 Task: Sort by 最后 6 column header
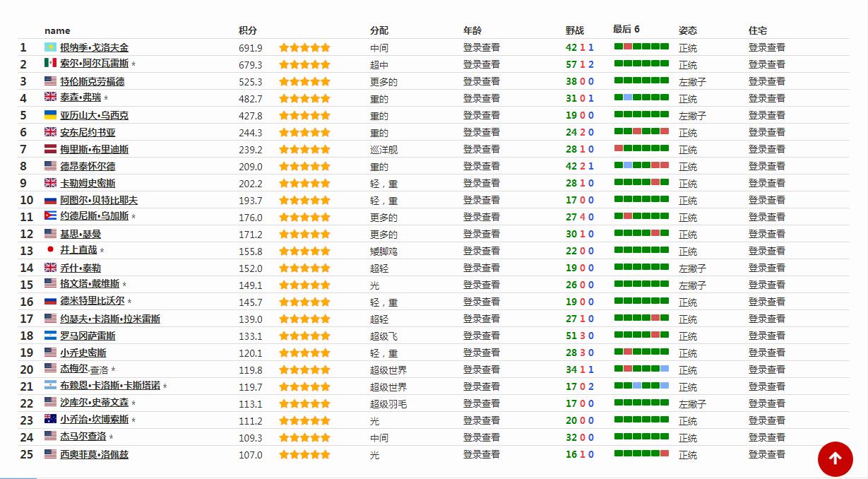626,29
